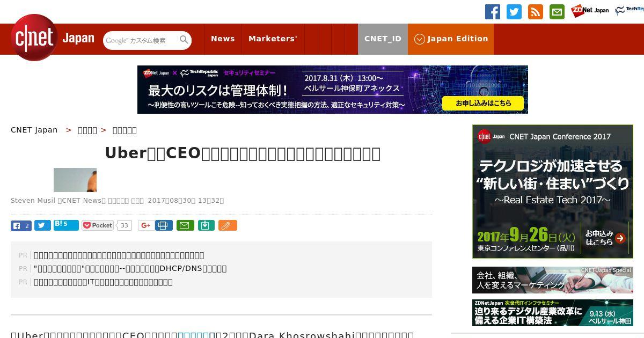Open the TechRepublic logo link
Image resolution: width=644 pixels, height=338 pixels.
[x=630, y=11]
